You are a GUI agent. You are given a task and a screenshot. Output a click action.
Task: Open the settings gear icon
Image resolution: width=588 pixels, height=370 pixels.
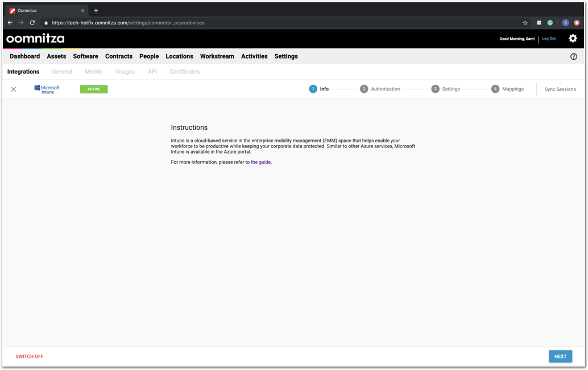point(573,39)
